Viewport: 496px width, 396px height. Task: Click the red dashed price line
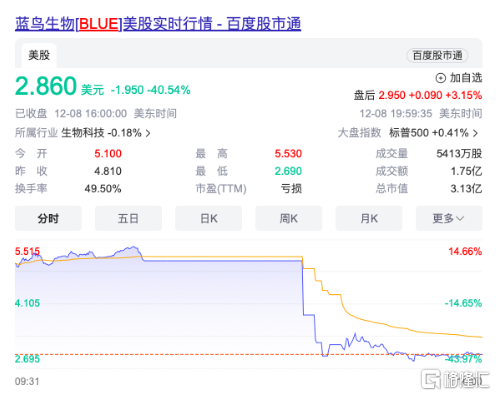point(248,354)
